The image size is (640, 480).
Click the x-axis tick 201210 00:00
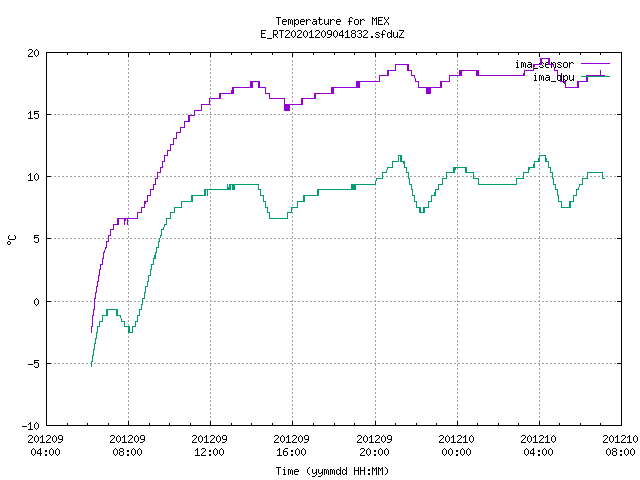456,446
